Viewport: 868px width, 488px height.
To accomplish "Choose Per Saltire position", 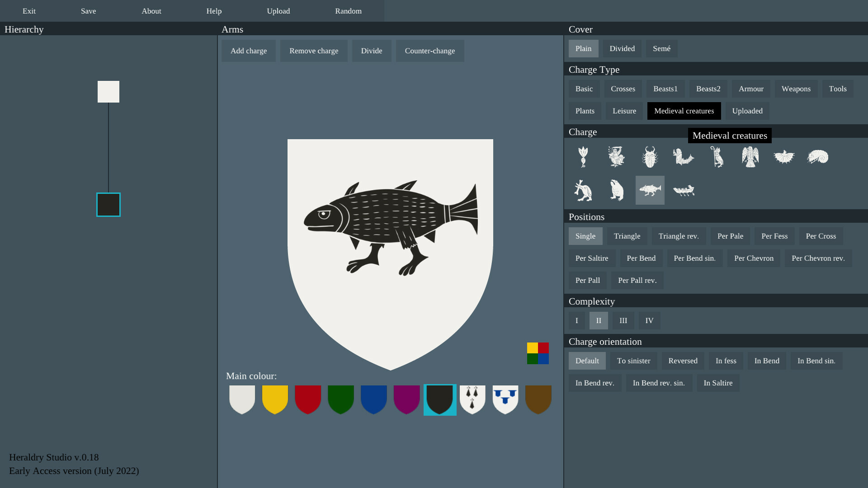I will tap(592, 258).
